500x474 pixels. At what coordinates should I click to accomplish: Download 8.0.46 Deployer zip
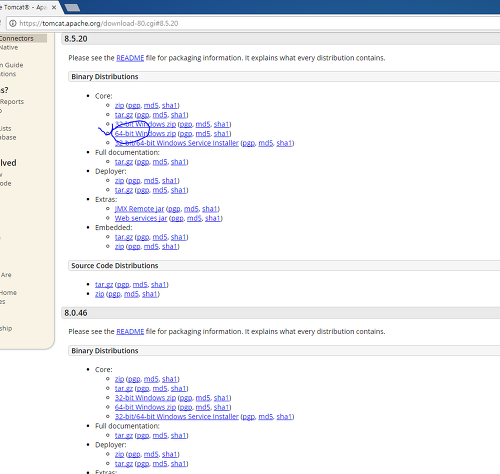119,454
